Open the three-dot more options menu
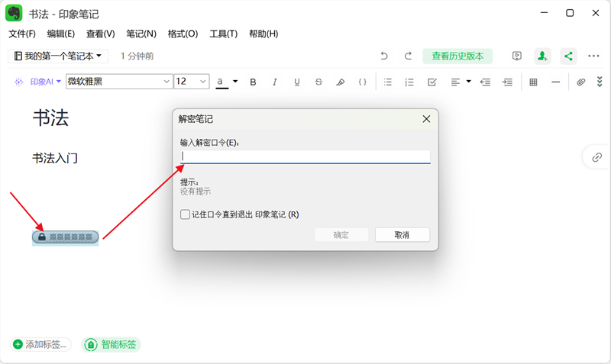The width and height of the screenshot is (611, 364). click(x=593, y=56)
